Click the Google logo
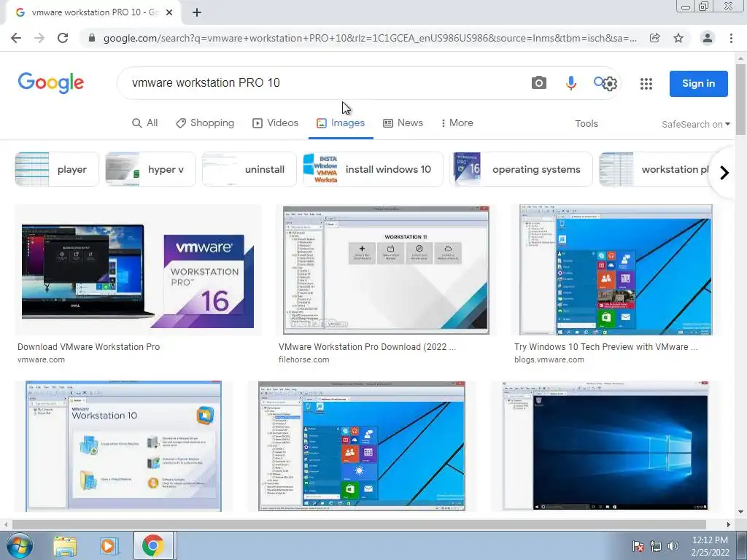 coord(51,83)
